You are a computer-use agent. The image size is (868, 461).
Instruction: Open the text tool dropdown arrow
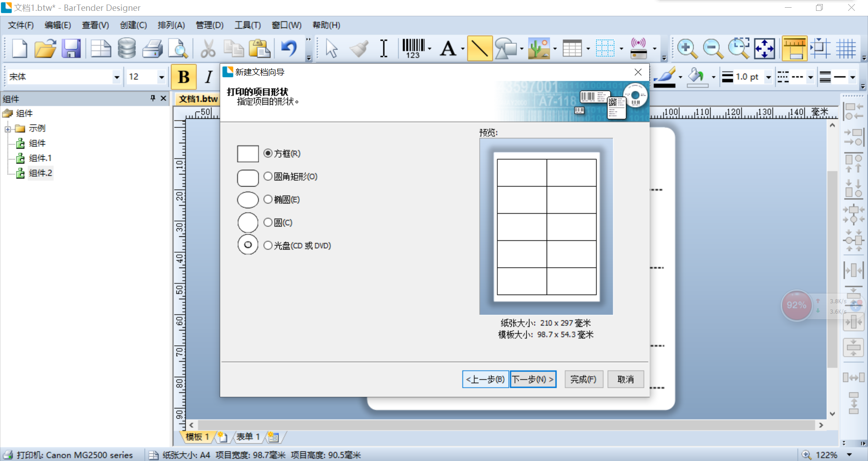[462, 49]
